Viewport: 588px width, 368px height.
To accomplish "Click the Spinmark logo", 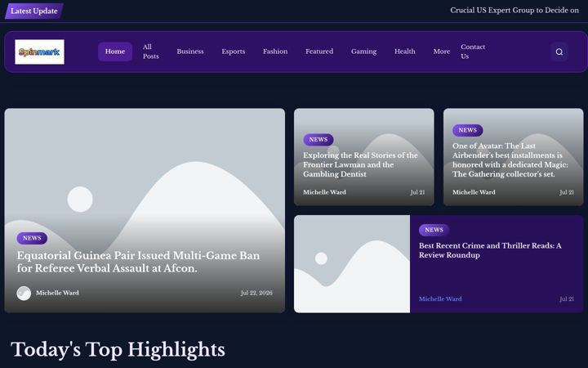I will point(39,52).
